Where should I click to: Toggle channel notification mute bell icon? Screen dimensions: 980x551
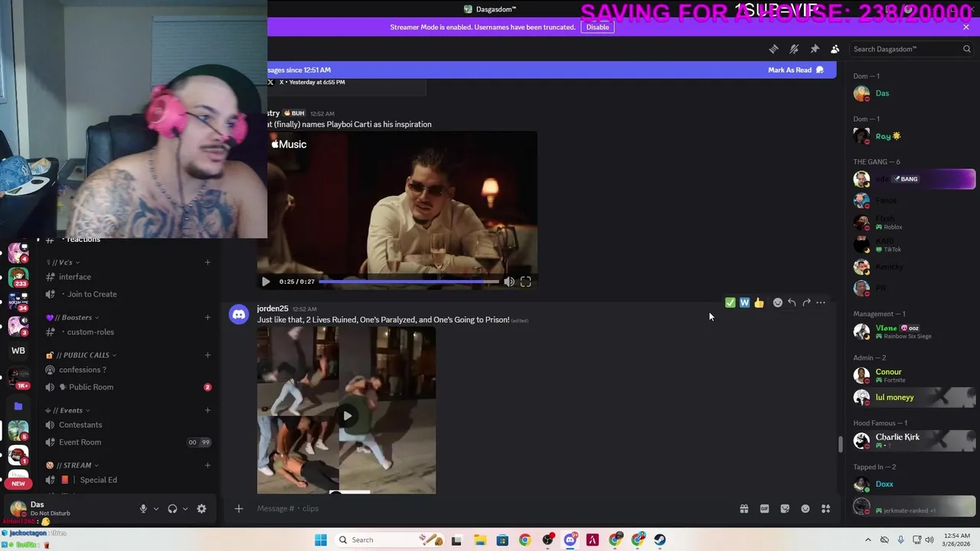coord(794,49)
